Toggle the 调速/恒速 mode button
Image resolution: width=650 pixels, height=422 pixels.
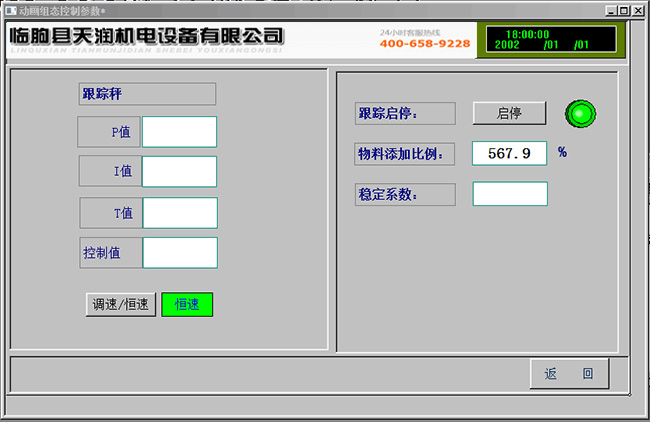tap(121, 305)
